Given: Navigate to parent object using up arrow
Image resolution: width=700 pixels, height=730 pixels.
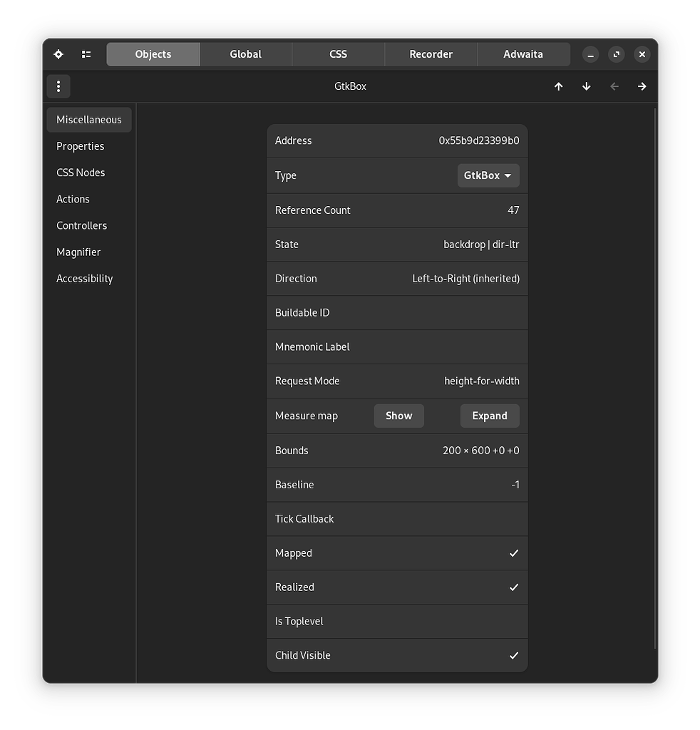Looking at the screenshot, I should click(x=558, y=86).
